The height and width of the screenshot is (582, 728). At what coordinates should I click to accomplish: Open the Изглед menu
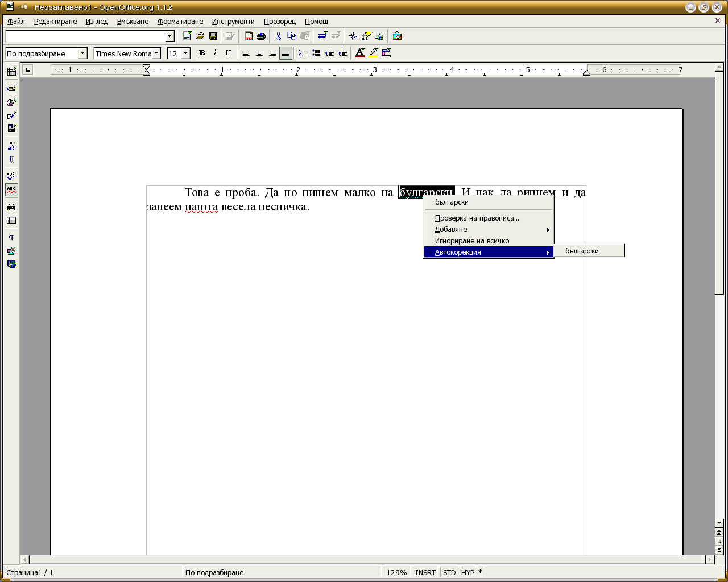coord(97,22)
